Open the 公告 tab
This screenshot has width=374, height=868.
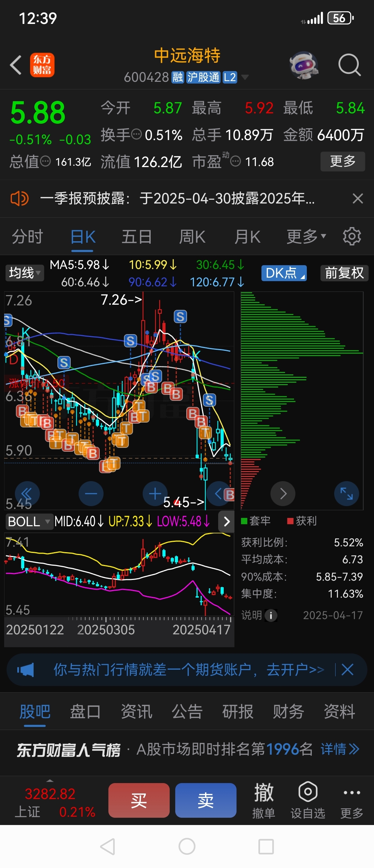pyautogui.click(x=187, y=712)
